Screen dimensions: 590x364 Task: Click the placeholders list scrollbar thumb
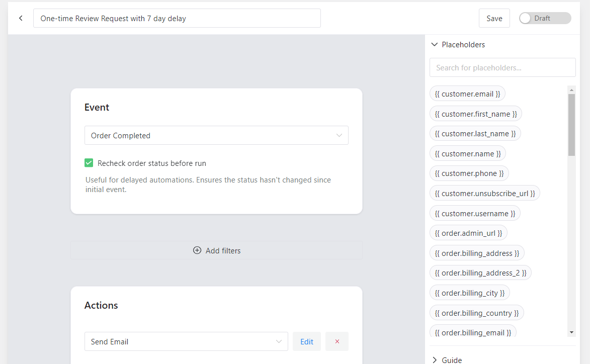[571, 125]
